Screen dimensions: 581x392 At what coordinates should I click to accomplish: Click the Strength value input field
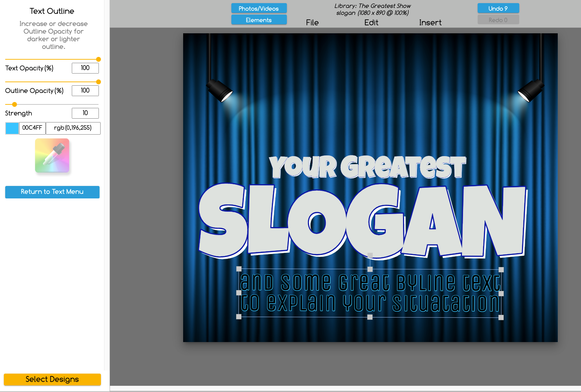85,113
